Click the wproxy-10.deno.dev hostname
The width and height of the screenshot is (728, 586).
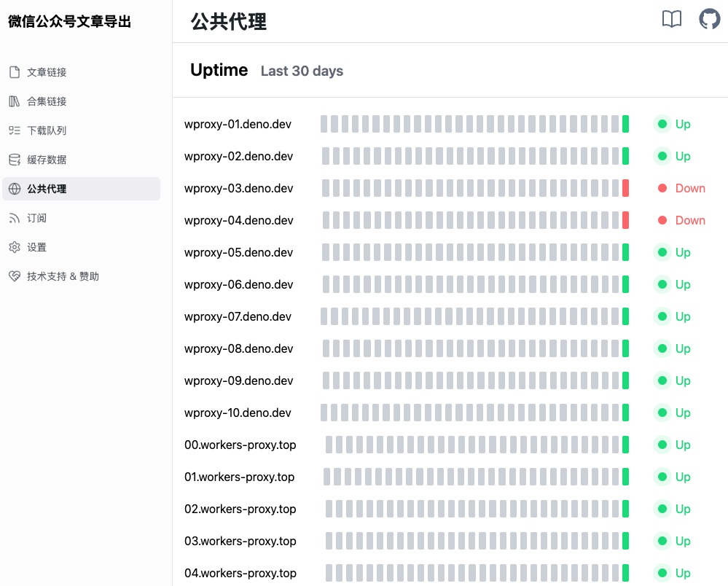pyautogui.click(x=238, y=413)
